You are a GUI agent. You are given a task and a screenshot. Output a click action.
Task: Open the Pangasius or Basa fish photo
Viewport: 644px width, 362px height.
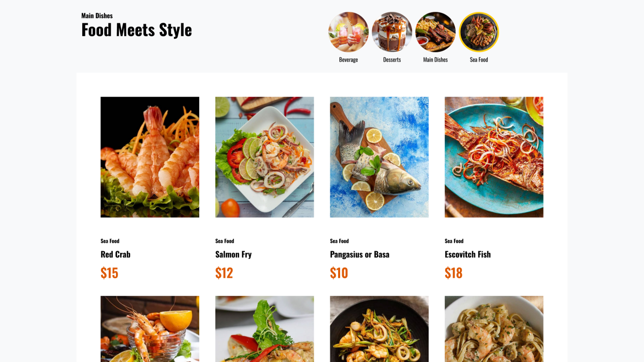[379, 157]
